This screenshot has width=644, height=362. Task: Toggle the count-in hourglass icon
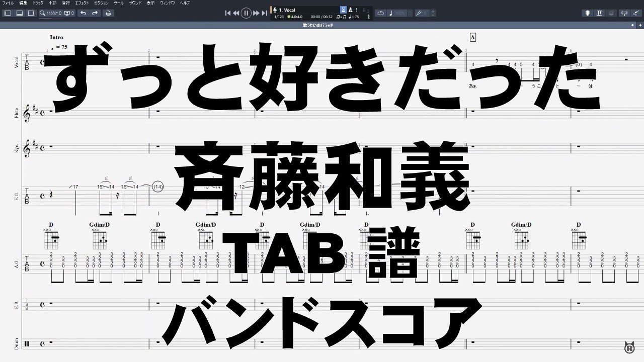(x=343, y=10)
